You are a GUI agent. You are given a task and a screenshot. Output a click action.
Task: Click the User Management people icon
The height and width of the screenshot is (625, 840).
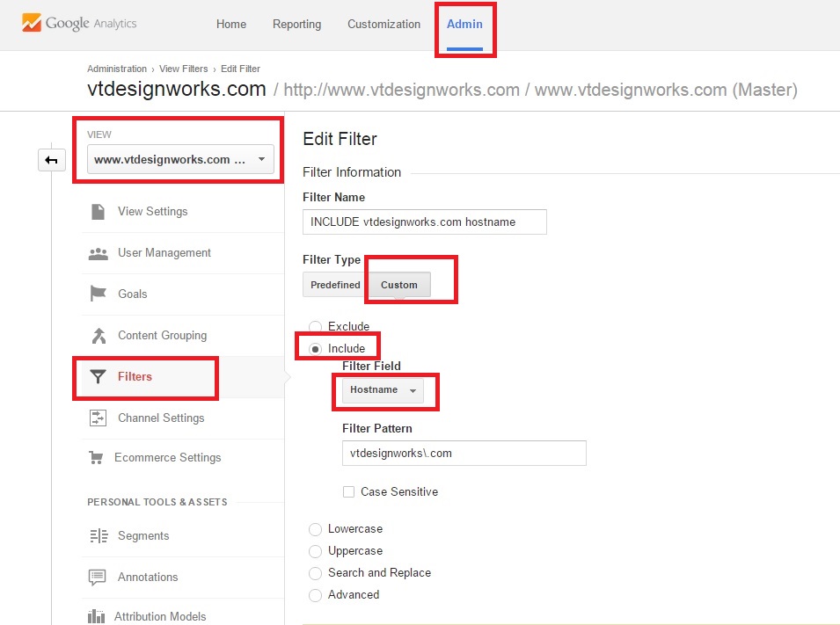pyautogui.click(x=98, y=253)
